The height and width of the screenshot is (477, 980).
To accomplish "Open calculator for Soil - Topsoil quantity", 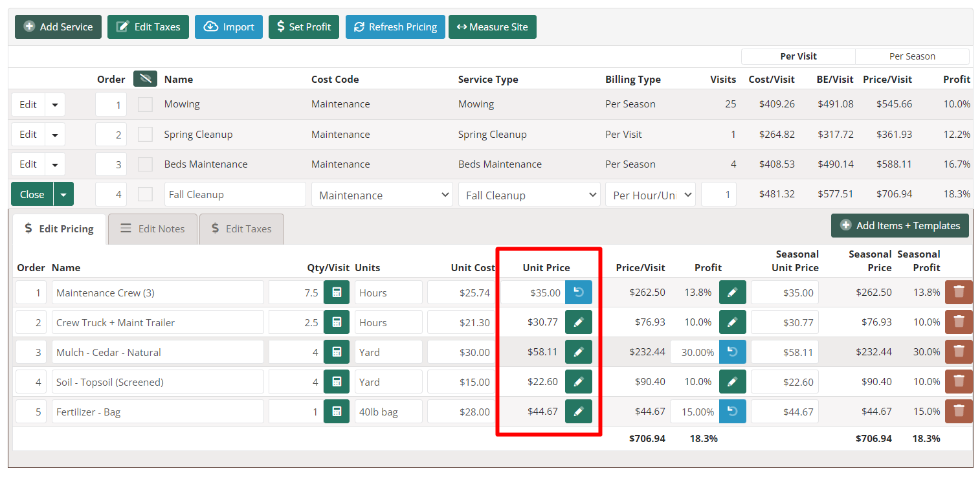I will [337, 382].
